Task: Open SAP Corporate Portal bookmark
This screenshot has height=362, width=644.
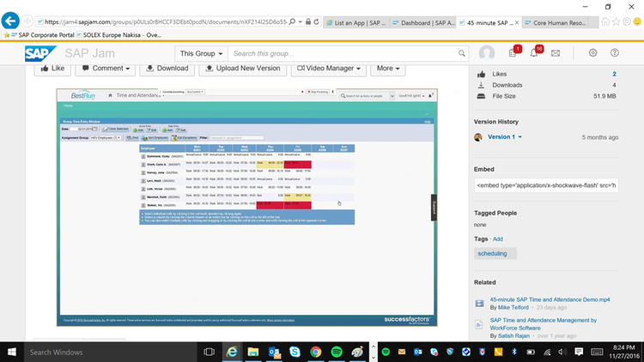Action: pyautogui.click(x=43, y=35)
